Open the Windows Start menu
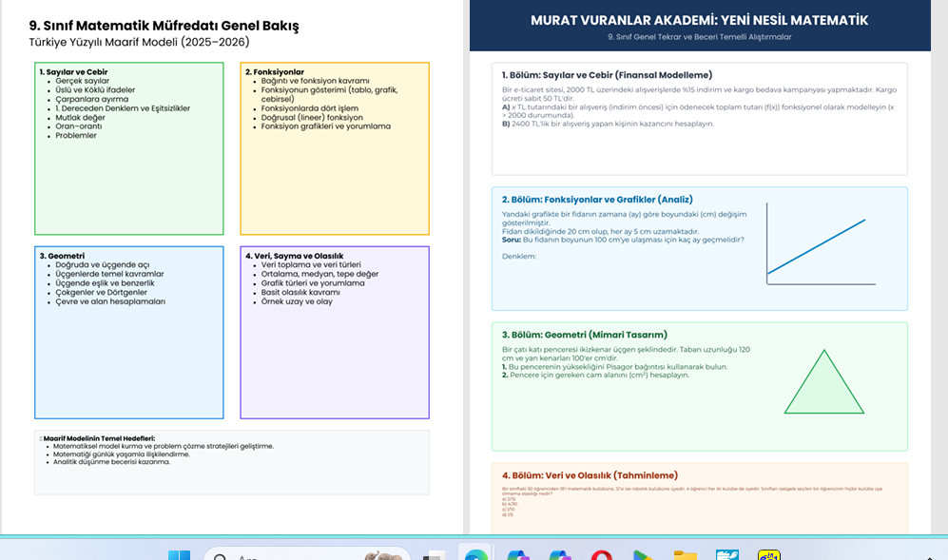Viewport: 948px width, 560px height. (x=179, y=554)
